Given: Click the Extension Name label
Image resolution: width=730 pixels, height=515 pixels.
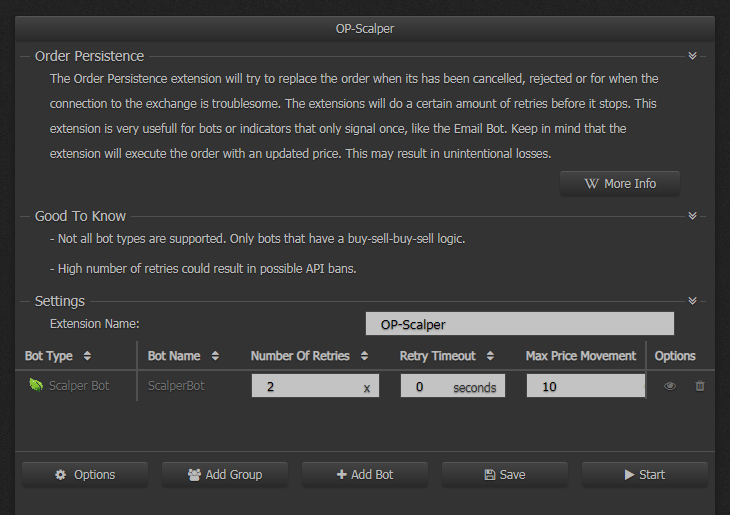Looking at the screenshot, I should (95, 324).
